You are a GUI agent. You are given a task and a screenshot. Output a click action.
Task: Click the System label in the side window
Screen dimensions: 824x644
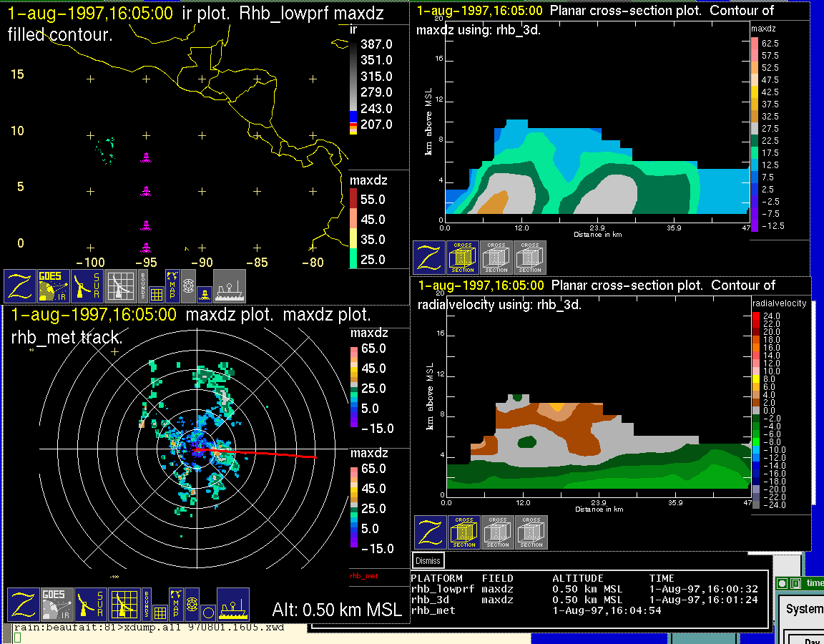tap(804, 609)
